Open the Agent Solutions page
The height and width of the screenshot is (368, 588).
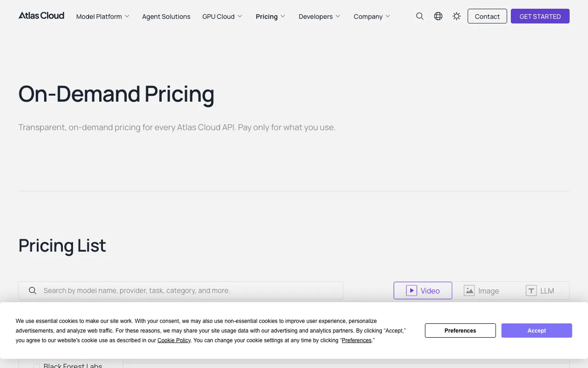pos(166,16)
